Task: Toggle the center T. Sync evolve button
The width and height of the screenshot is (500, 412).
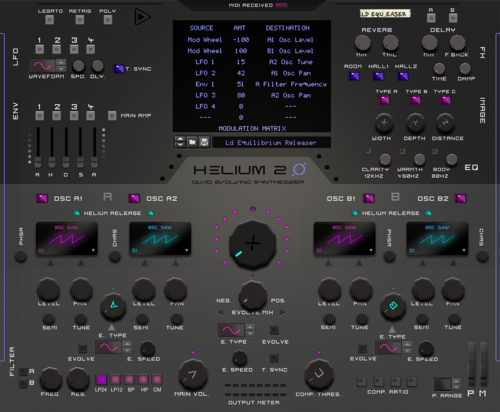Action: (274, 358)
